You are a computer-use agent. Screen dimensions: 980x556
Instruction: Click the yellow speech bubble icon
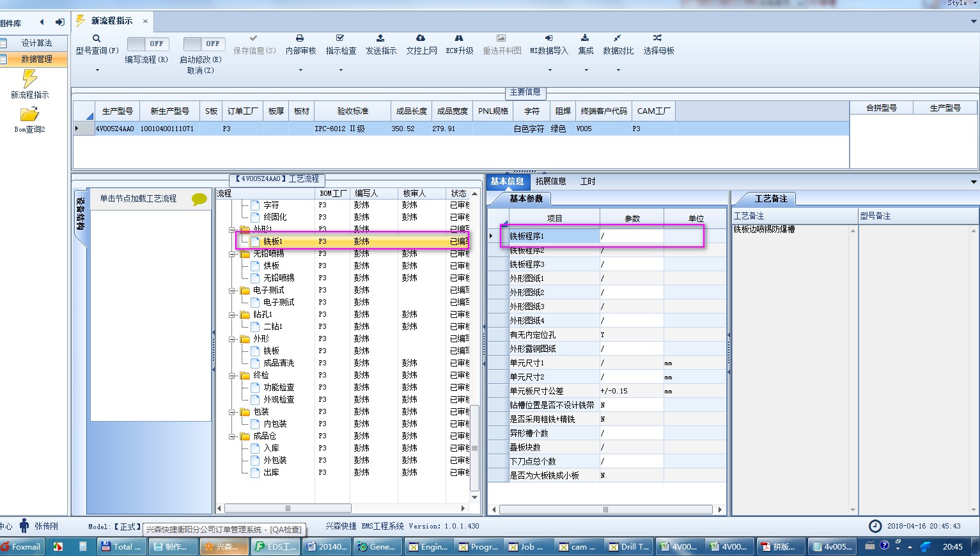tap(199, 199)
